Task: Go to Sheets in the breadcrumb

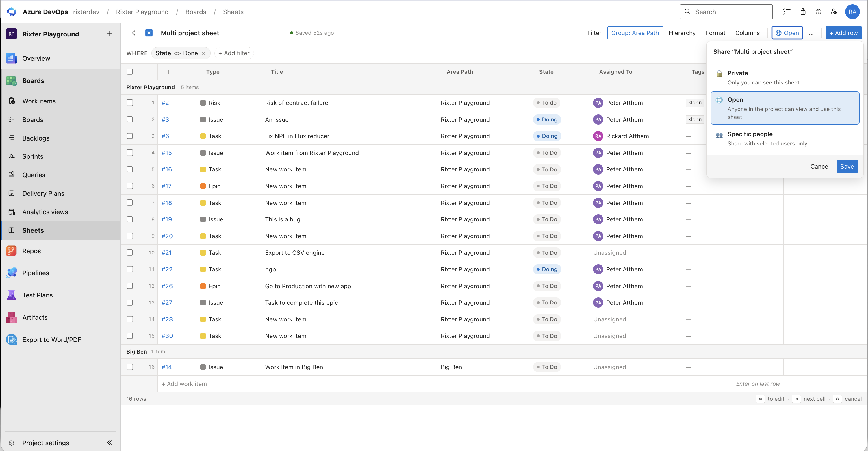Action: 233,12
